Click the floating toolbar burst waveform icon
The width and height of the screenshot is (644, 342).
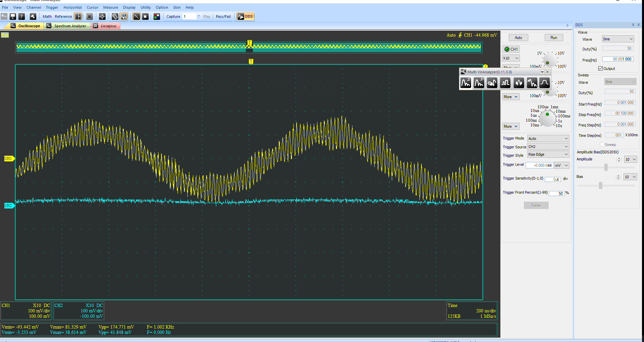519,83
